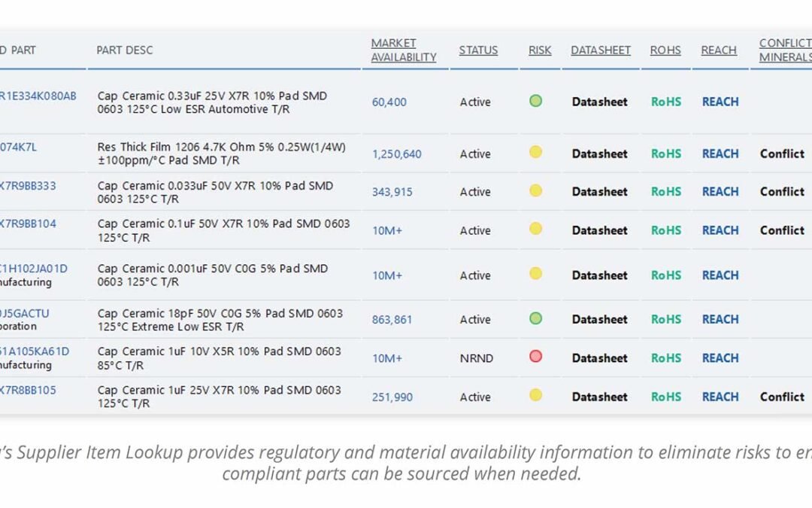Open Datasheet for 0.033uF 50V capacitor
The image size is (812, 508).
pyautogui.click(x=600, y=191)
